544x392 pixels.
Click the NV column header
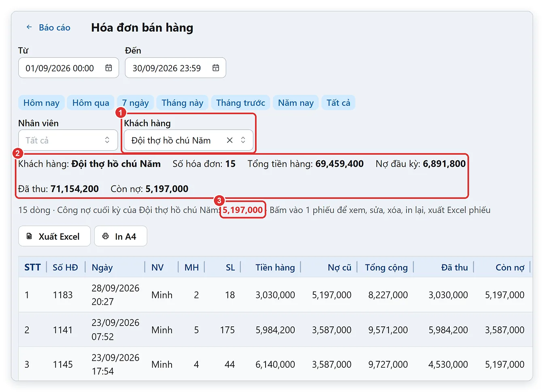click(157, 267)
